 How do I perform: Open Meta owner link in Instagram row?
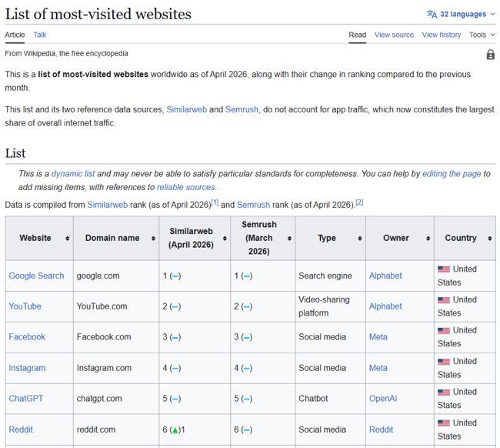[378, 368]
